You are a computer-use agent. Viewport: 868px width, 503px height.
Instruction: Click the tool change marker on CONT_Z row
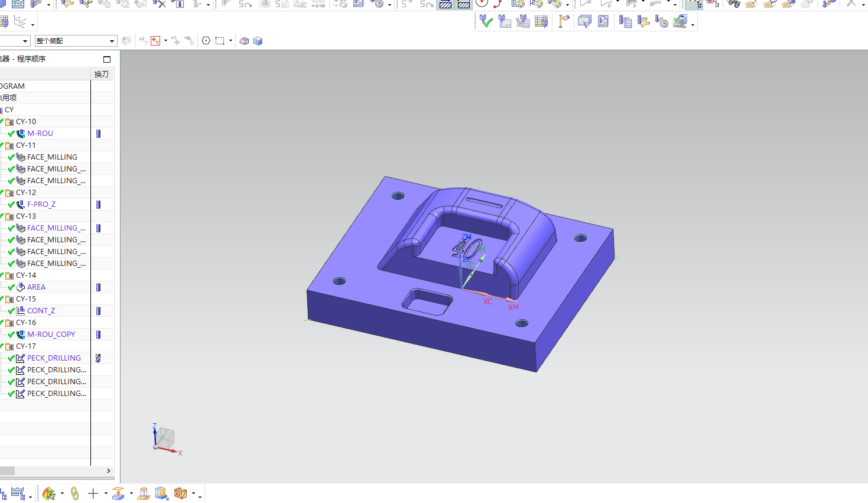click(x=99, y=311)
